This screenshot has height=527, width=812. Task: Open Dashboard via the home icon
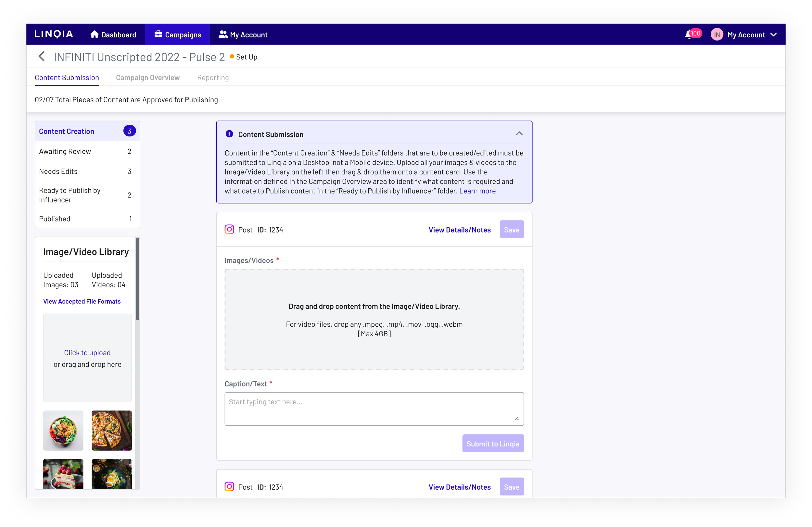95,34
